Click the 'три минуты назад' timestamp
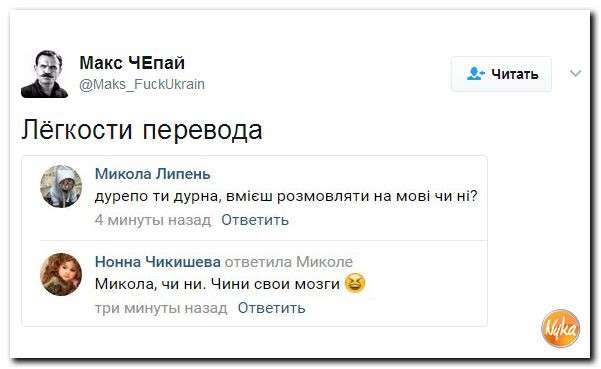Screen dimensions: 601x369 pyautogui.click(x=161, y=308)
